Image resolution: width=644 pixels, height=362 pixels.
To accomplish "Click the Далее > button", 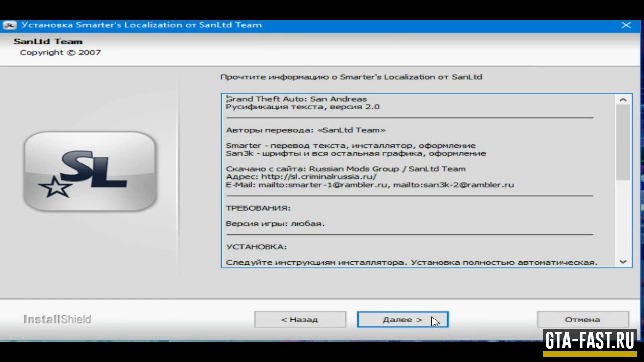I will tap(403, 319).
